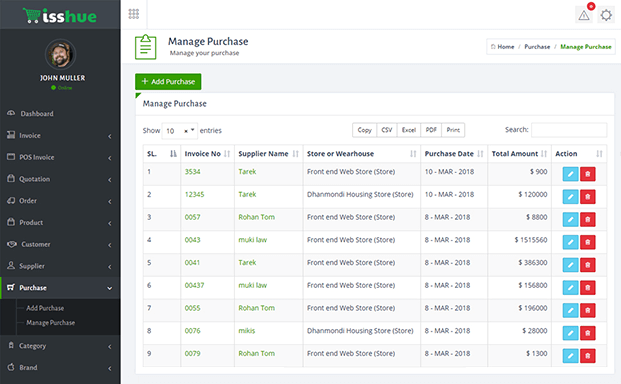Delete purchase invoice 0041
Screen dimensions: 621x384
coord(588,265)
